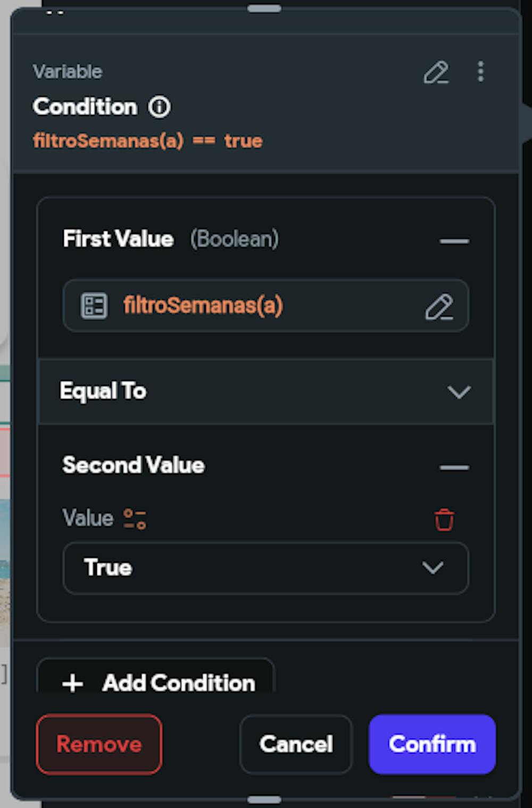Click the plus icon in Add Condition
The image size is (532, 808).
73,683
